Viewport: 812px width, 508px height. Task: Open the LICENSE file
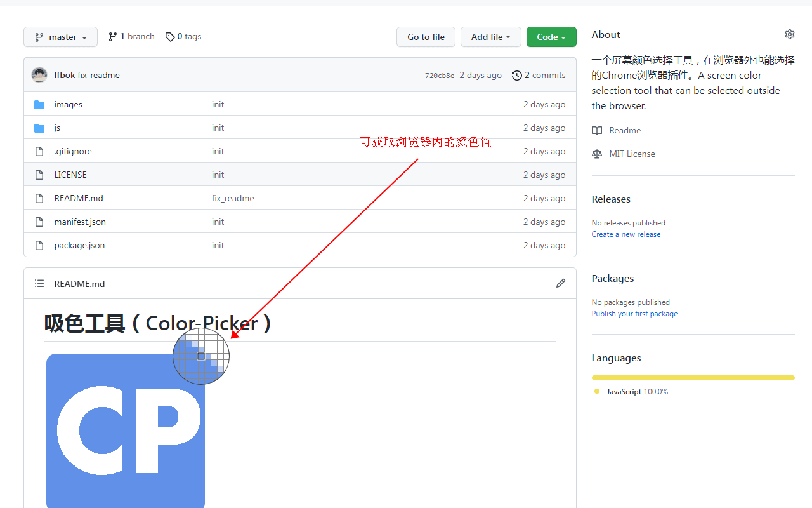click(x=70, y=175)
